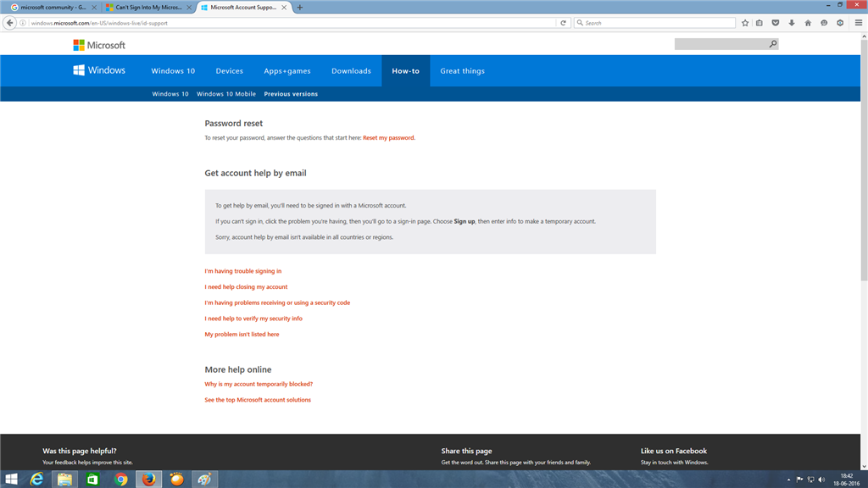
Task: Close the microsoft community Google tab
Action: coord(93,7)
